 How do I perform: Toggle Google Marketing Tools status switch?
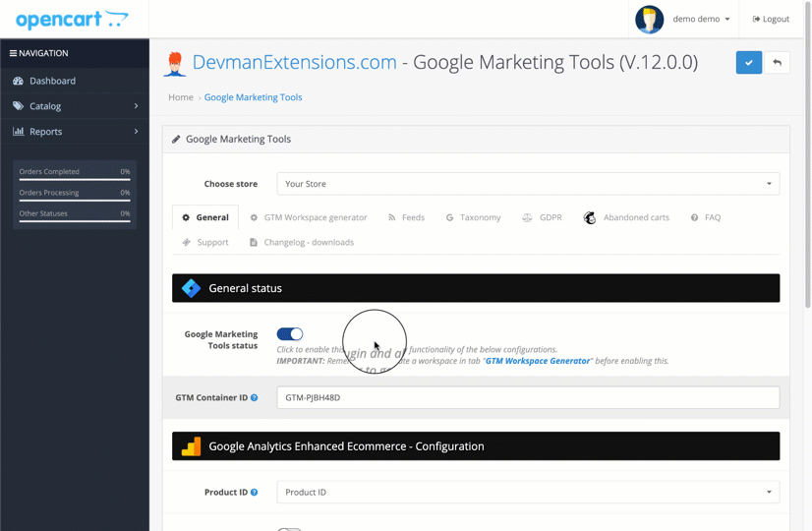[289, 334]
